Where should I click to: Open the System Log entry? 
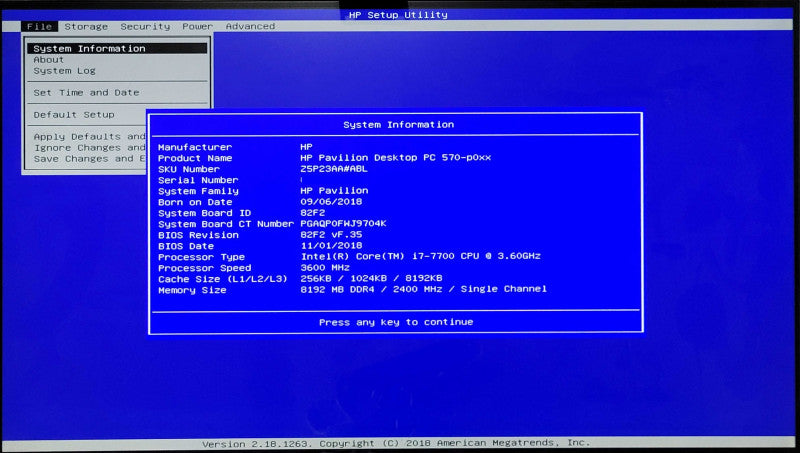click(x=64, y=71)
